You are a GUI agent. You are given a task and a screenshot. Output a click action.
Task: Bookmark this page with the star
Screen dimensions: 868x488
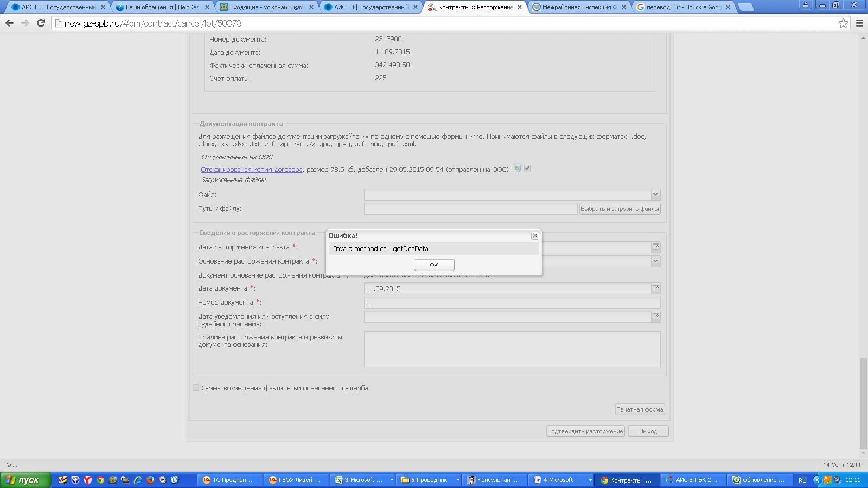coord(843,23)
